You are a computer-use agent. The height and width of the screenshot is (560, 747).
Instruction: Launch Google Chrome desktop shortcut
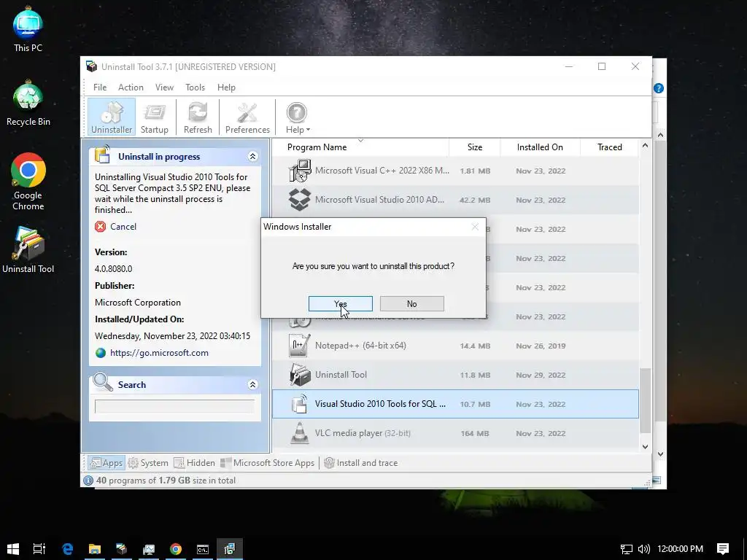coord(28,182)
